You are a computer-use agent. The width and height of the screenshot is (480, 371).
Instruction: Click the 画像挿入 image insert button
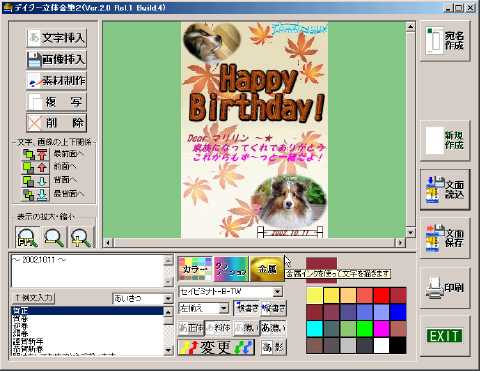click(x=57, y=59)
